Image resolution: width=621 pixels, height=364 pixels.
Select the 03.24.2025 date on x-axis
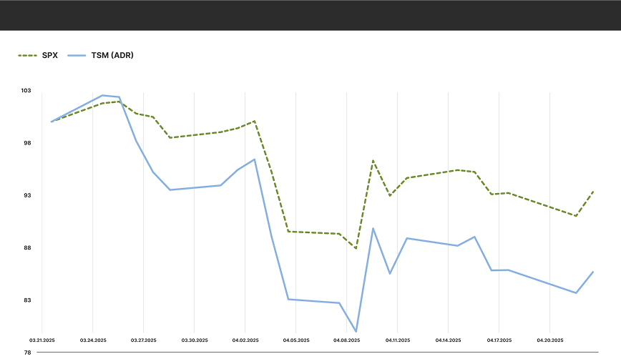(93, 341)
